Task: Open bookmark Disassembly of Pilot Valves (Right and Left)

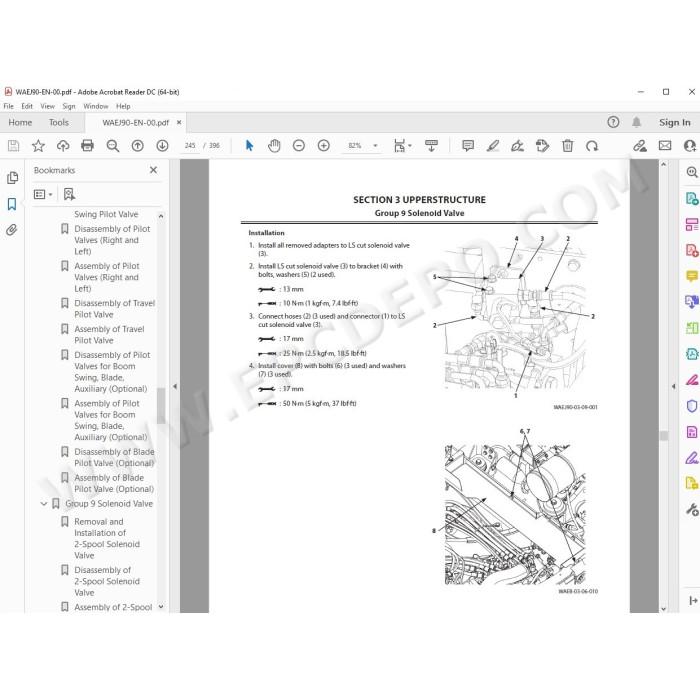Action: pos(112,240)
